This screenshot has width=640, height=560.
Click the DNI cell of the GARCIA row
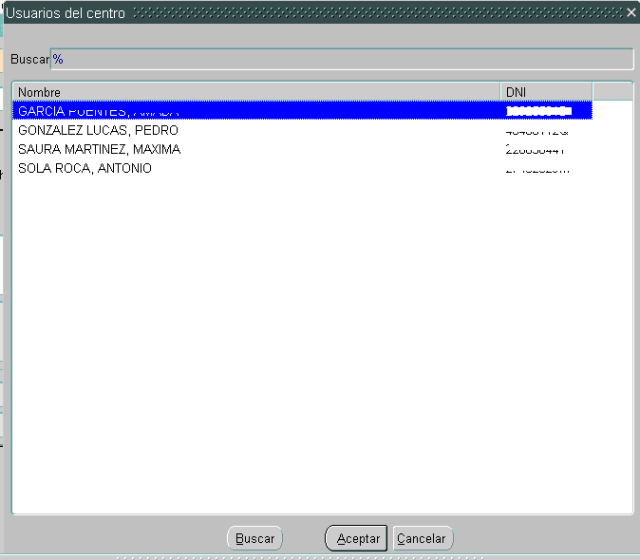pos(539,111)
